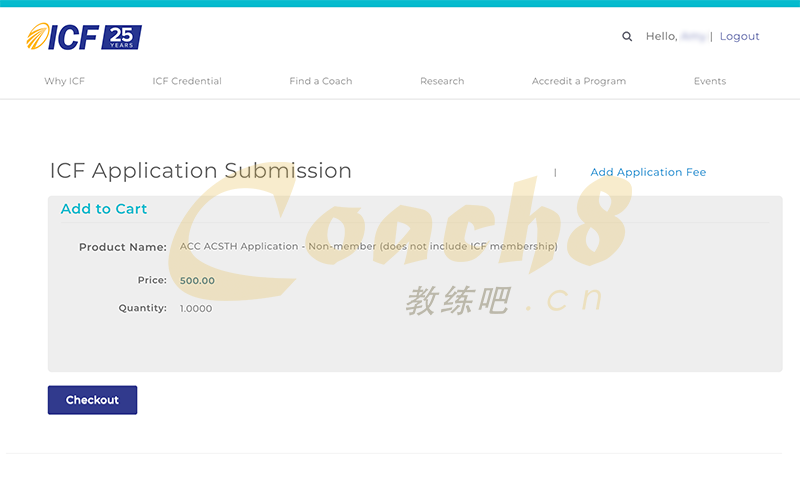Click the ICF logo

(62, 37)
